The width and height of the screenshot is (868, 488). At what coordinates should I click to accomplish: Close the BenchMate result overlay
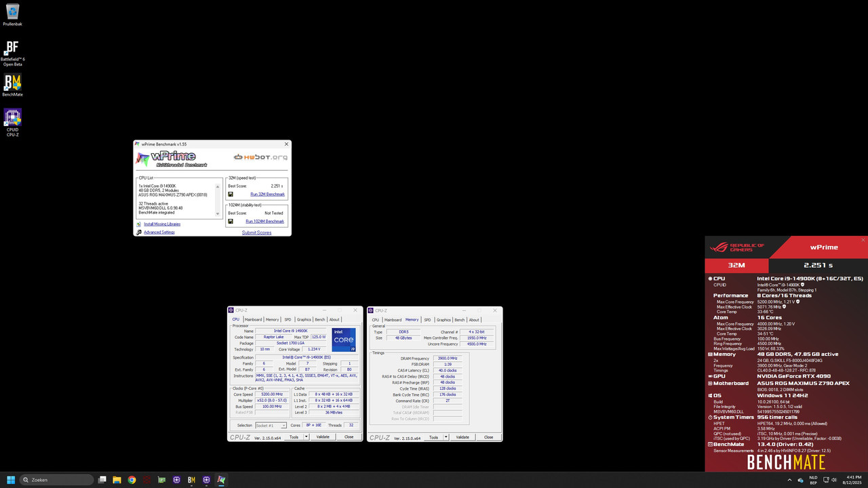pyautogui.click(x=863, y=240)
